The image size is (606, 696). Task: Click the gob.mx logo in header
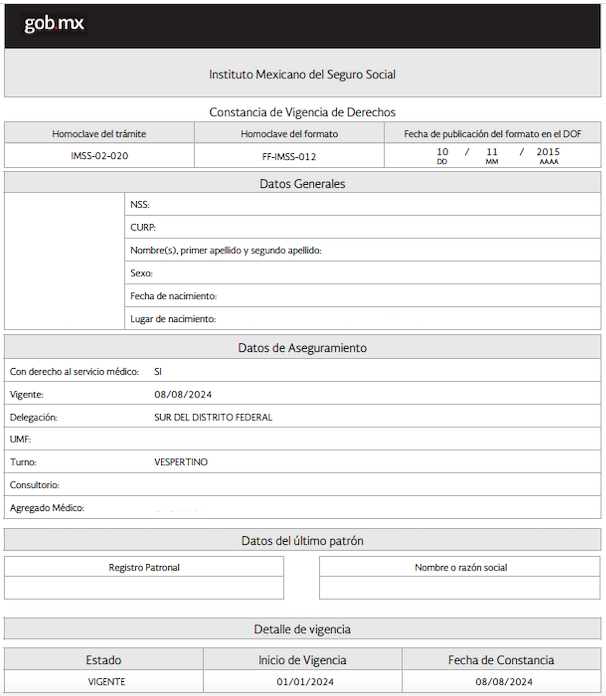[54, 24]
